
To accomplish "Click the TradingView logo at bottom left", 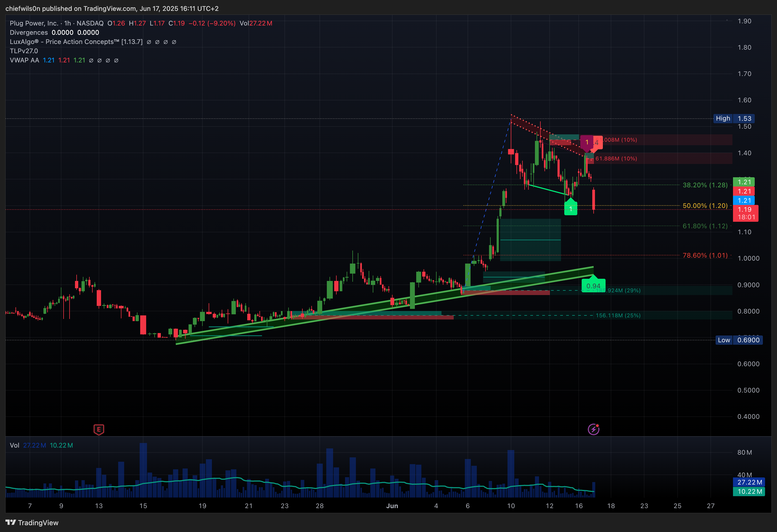I will click(32, 523).
